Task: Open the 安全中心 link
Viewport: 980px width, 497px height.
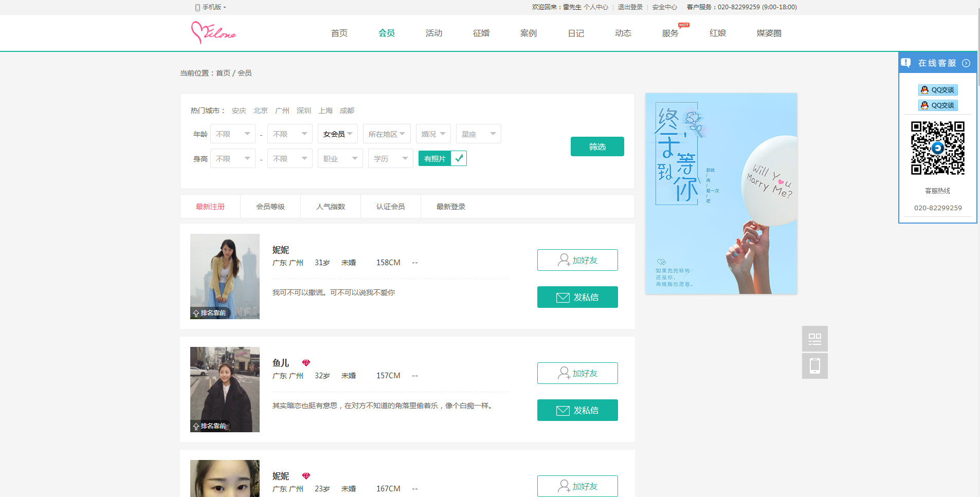Action: click(x=665, y=7)
